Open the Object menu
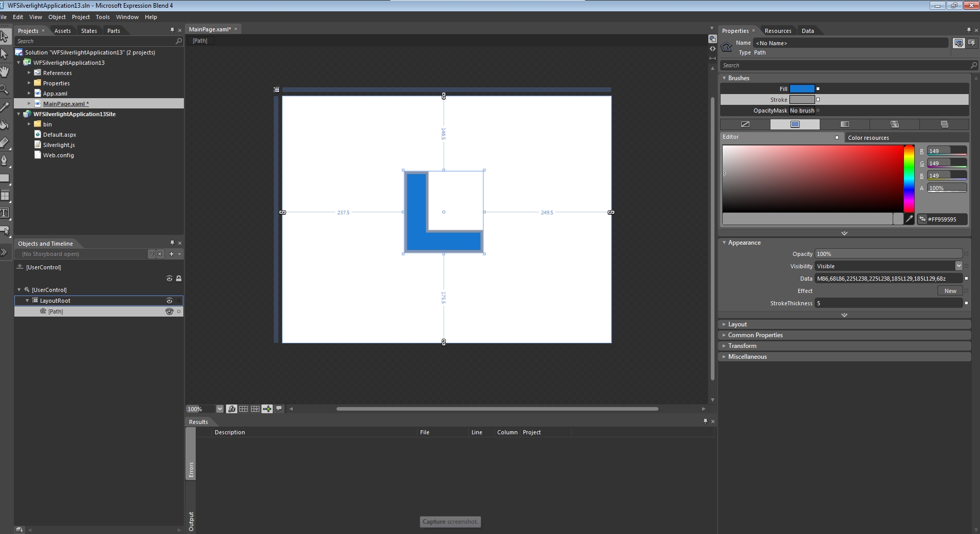This screenshot has width=980, height=534. 56,17
